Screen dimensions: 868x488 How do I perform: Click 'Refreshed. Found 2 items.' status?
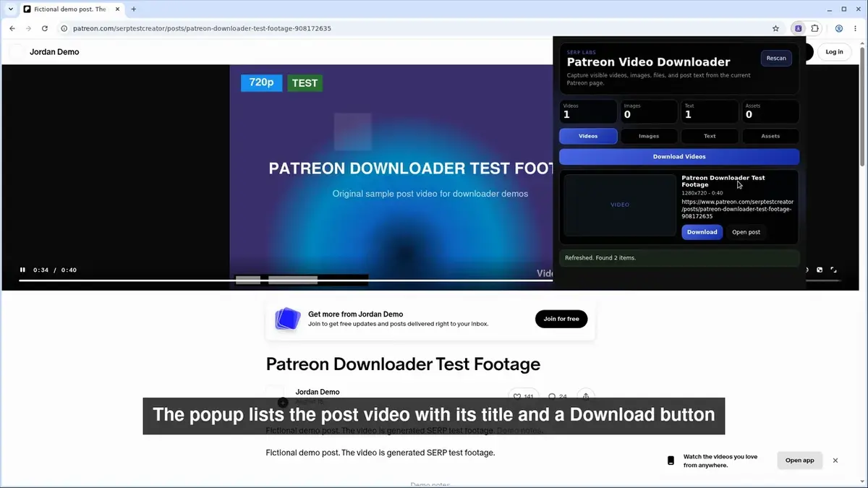tap(679, 257)
